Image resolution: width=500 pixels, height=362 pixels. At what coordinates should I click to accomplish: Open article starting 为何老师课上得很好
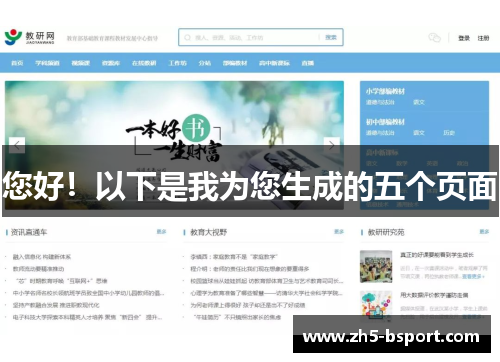[248, 305]
